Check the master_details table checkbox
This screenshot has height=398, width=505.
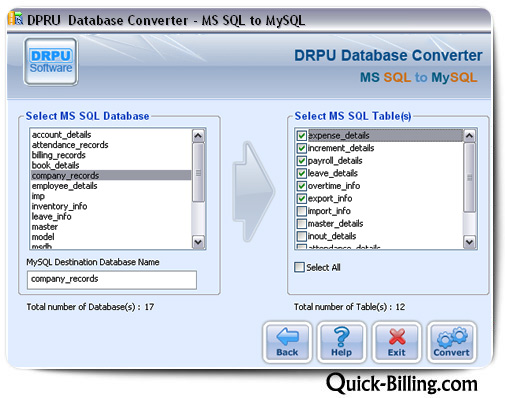301,223
